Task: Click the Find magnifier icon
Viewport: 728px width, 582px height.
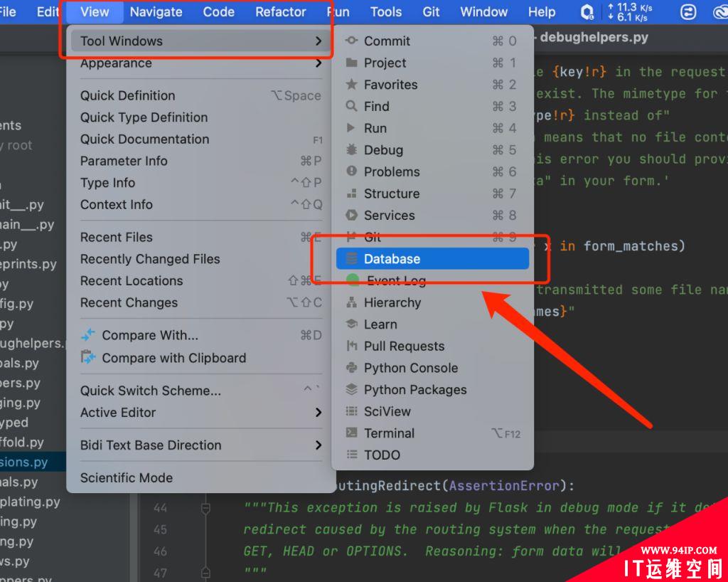Action: [351, 106]
